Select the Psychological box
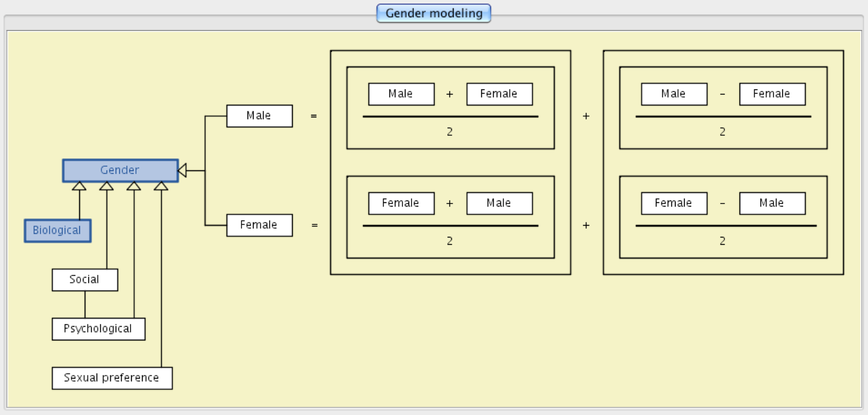This screenshot has height=415, width=868. click(98, 329)
